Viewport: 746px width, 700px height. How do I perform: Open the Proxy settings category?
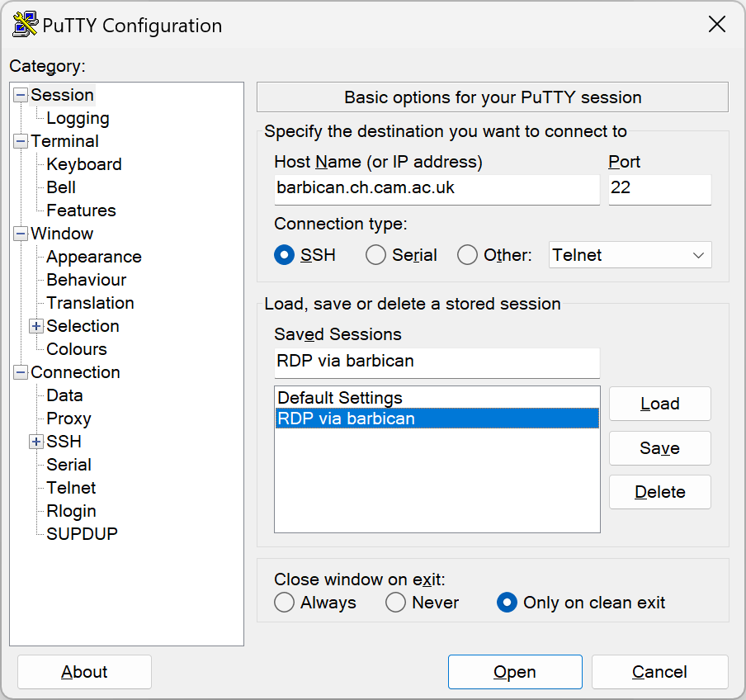(68, 419)
